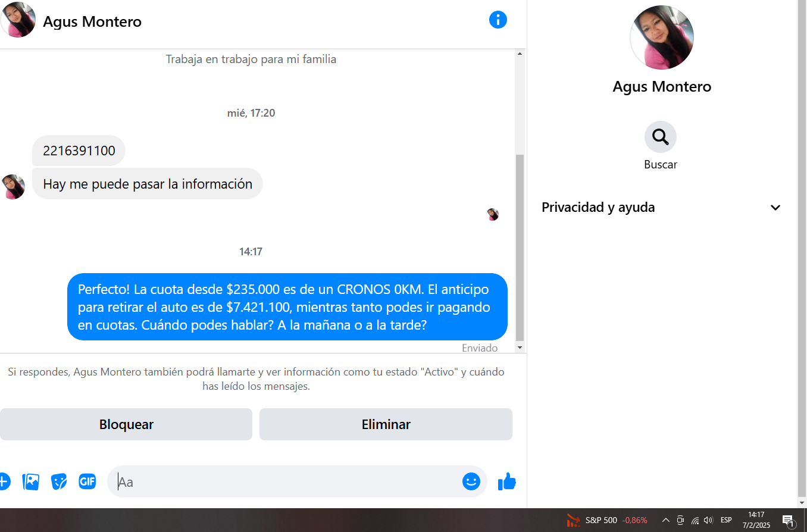Viewport: 807px width, 532px height.
Task: Open conversation info via the blue info icon
Action: 498,20
